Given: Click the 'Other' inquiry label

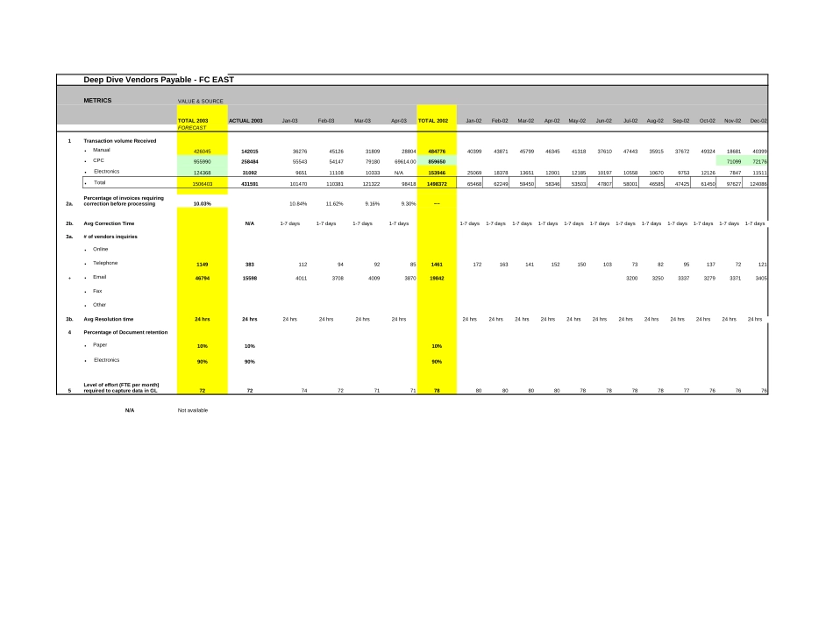Looking at the screenshot, I should point(99,305).
